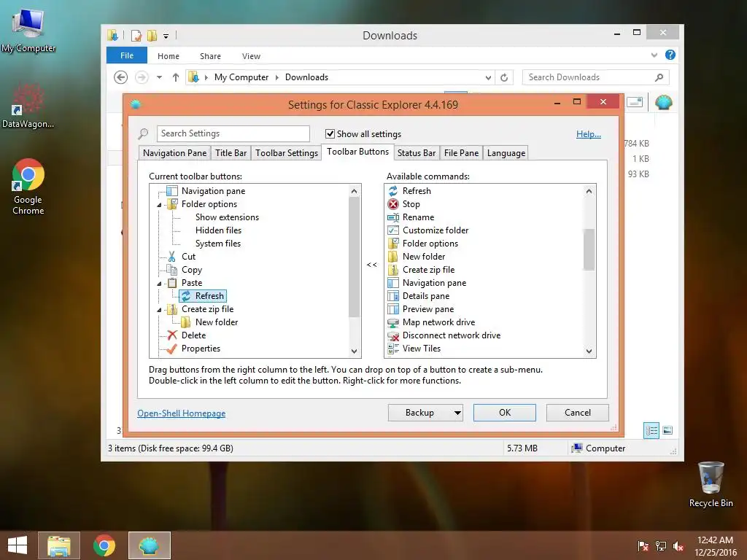Collapse the Create zip file tree node
This screenshot has width=747, height=560.
click(160, 310)
